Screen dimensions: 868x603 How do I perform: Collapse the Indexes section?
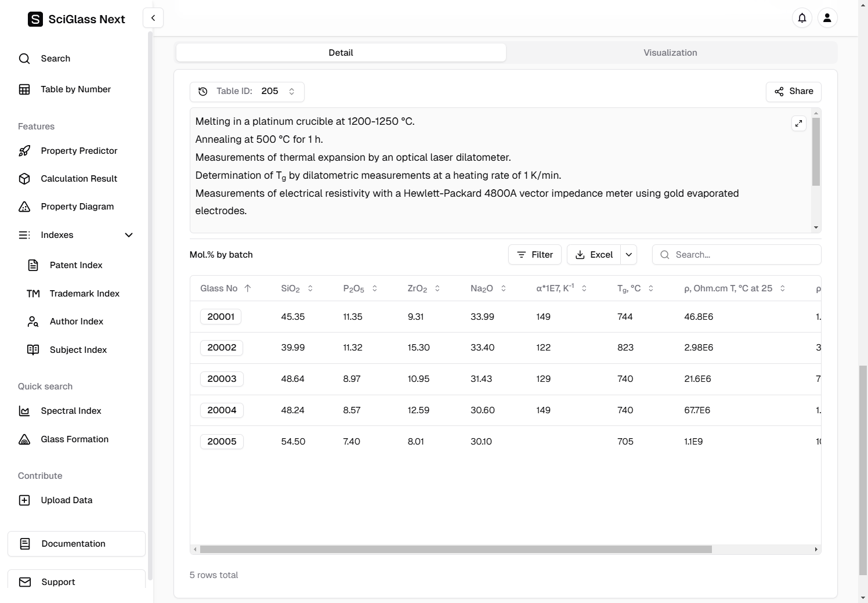[129, 235]
